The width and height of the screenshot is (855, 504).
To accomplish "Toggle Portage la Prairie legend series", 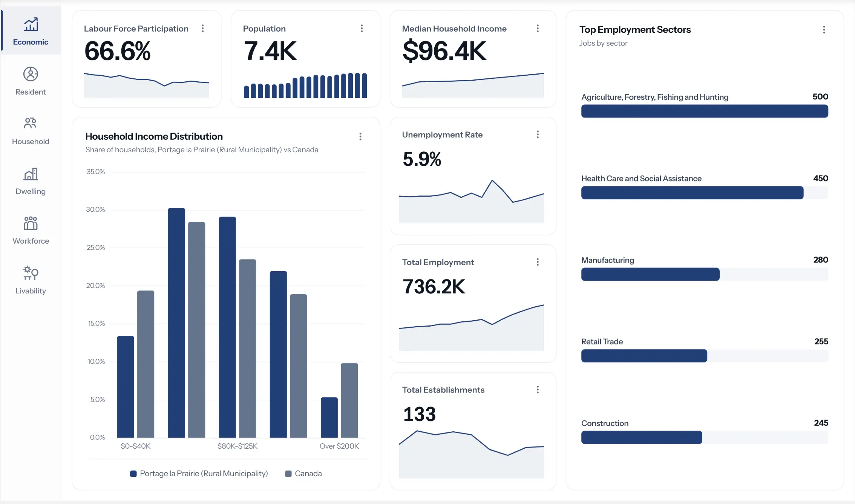I will 199,473.
